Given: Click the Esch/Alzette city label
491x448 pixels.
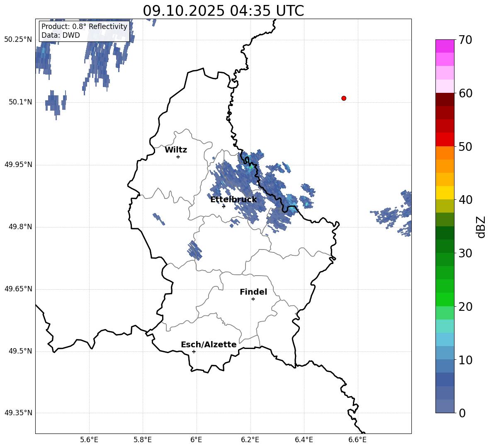Looking at the screenshot, I should coord(209,344).
